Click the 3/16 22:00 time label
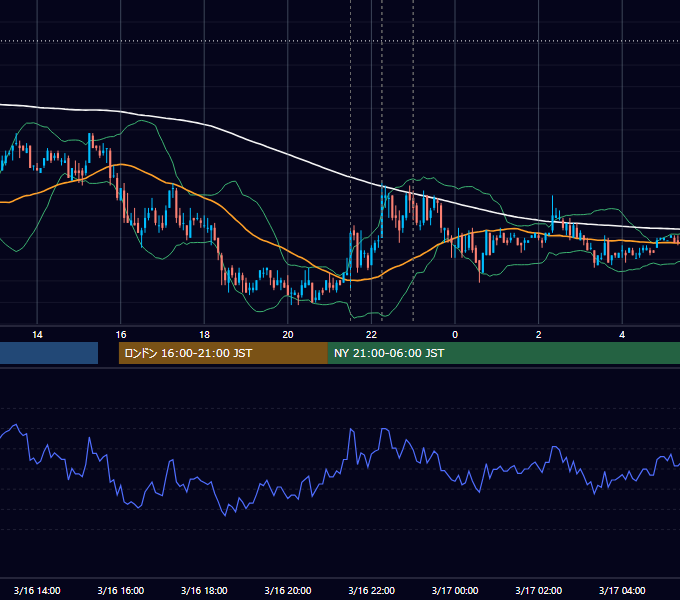This screenshot has width=680, height=600. pyautogui.click(x=371, y=590)
